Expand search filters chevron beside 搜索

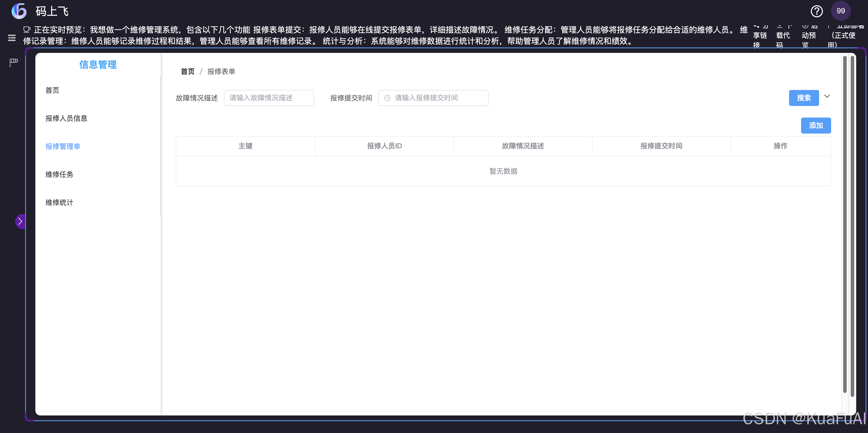827,96
